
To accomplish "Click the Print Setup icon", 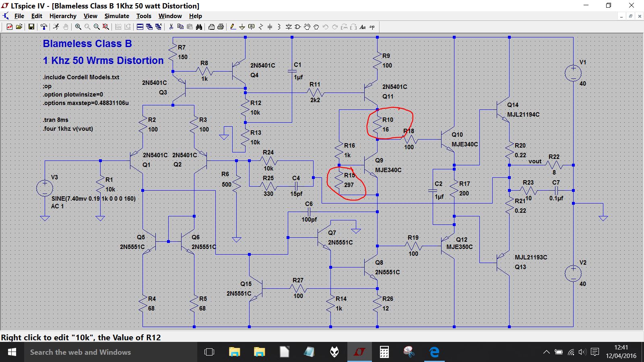I will [211, 27].
